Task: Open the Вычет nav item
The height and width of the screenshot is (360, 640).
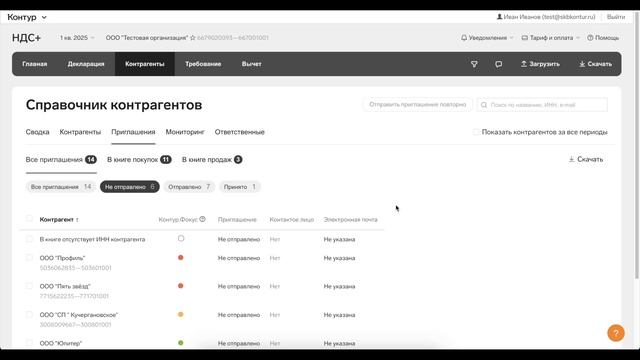Action: tap(251, 64)
